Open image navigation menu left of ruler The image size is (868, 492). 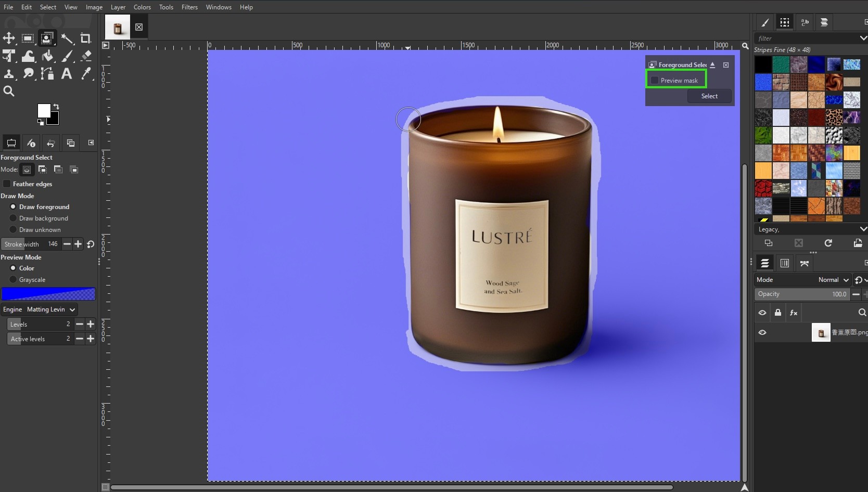click(106, 46)
